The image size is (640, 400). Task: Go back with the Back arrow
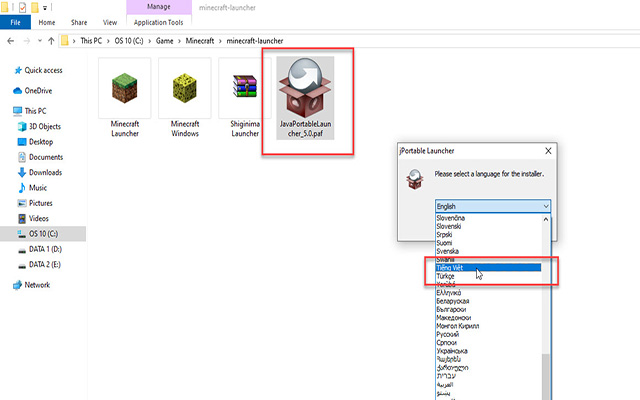(x=11, y=41)
